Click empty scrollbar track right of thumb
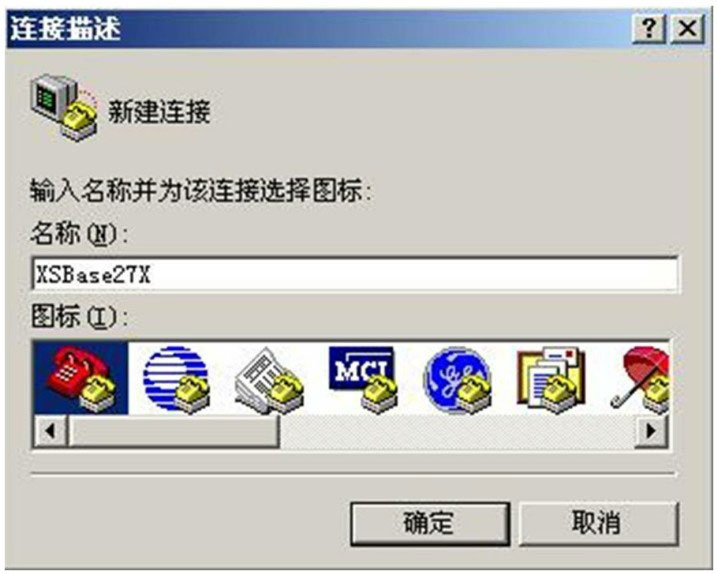Screen dimensions: 717x574 click(x=457, y=431)
